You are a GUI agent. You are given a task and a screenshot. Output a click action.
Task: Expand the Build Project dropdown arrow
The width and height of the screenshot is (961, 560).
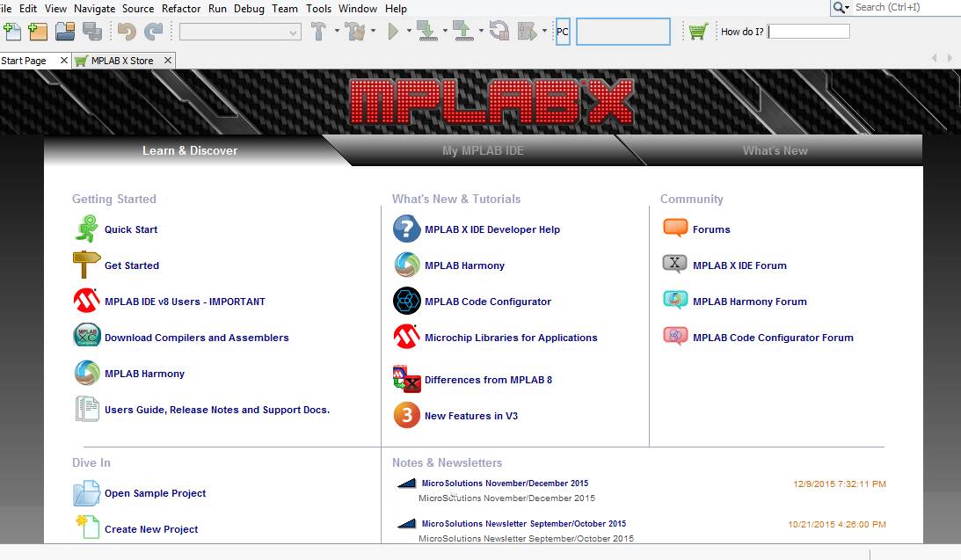pyautogui.click(x=337, y=31)
